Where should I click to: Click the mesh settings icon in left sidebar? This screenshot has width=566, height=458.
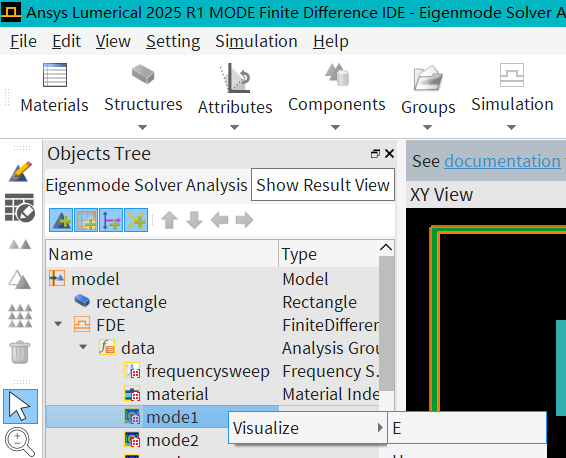click(x=20, y=208)
